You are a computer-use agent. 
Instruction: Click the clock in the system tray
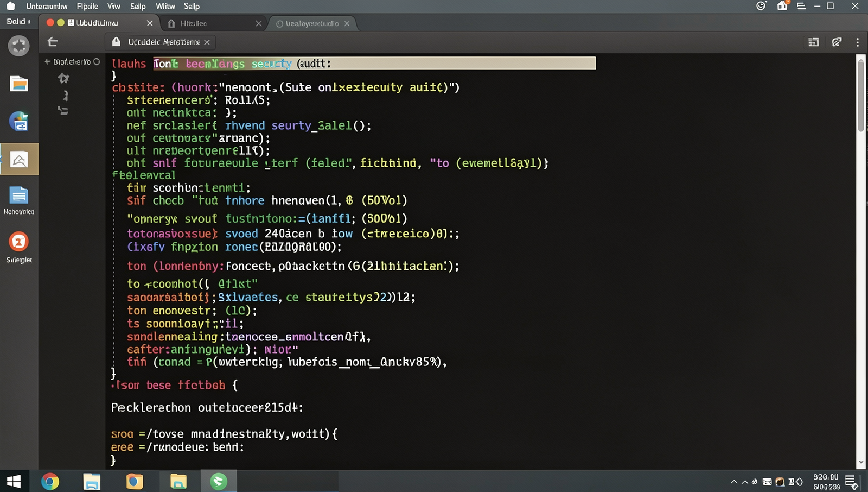click(x=826, y=482)
